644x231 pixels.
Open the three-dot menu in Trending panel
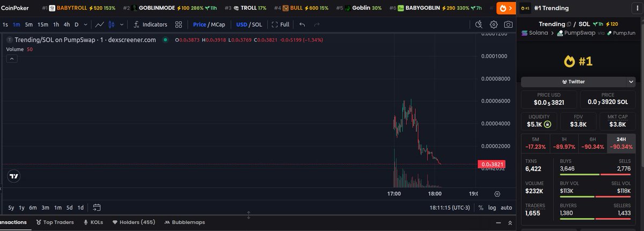tap(637, 8)
